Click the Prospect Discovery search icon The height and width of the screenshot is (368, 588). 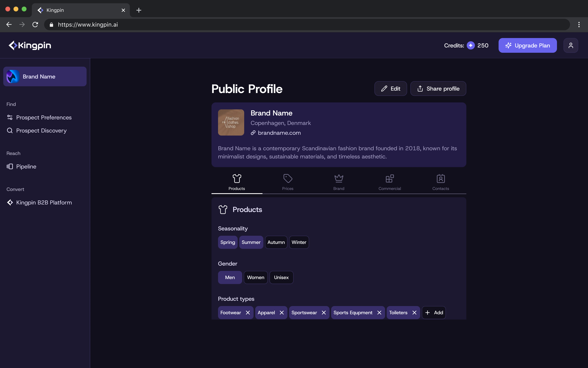[x=10, y=130]
